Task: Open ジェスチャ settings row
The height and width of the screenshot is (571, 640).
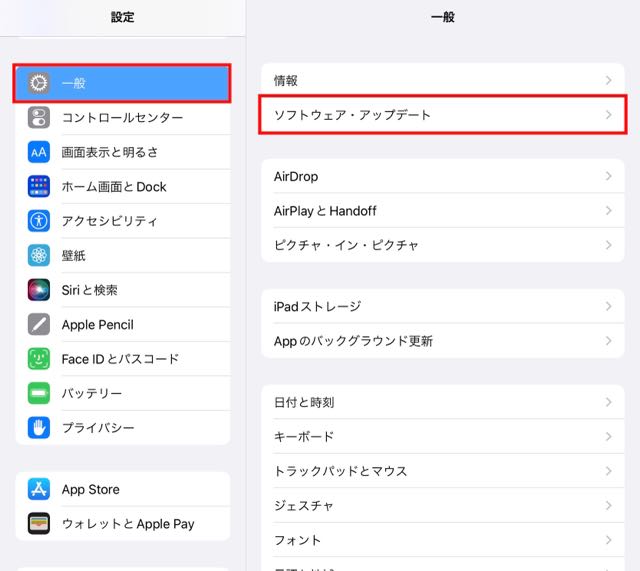Action: coord(443,505)
